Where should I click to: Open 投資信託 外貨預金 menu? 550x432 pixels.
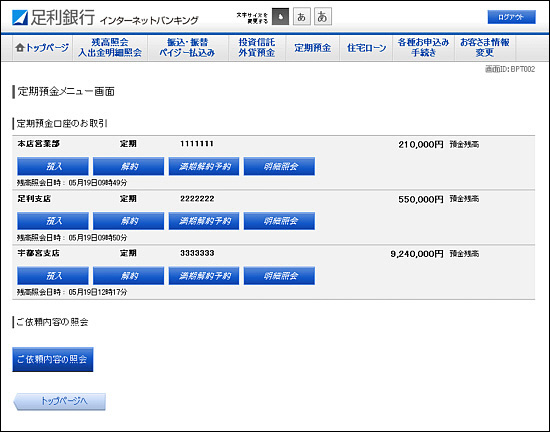tap(256, 47)
